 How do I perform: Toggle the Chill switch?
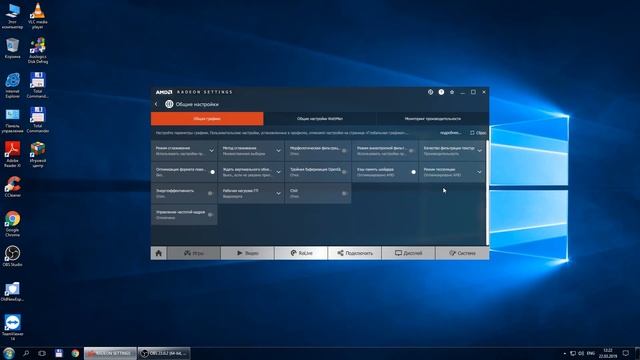pyautogui.click(x=344, y=193)
